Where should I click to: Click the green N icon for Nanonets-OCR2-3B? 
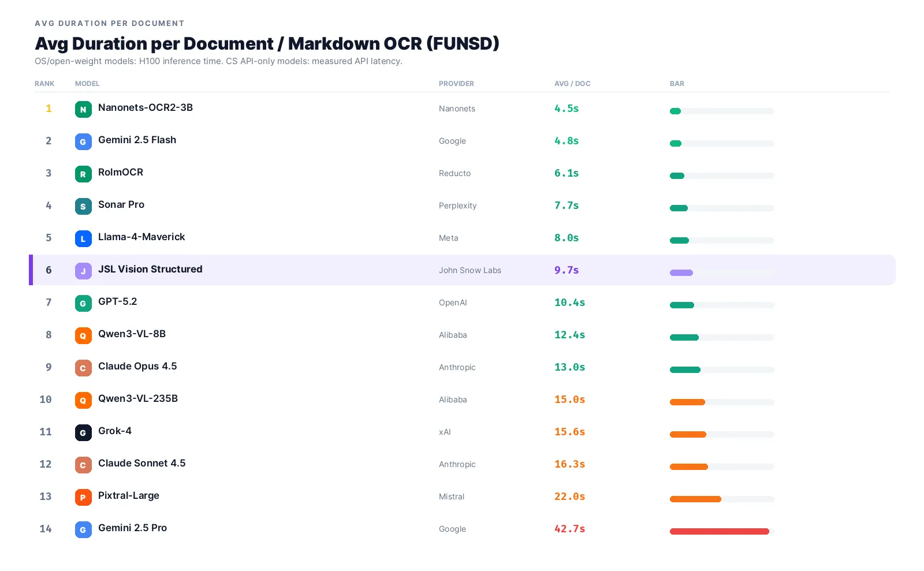click(x=83, y=109)
